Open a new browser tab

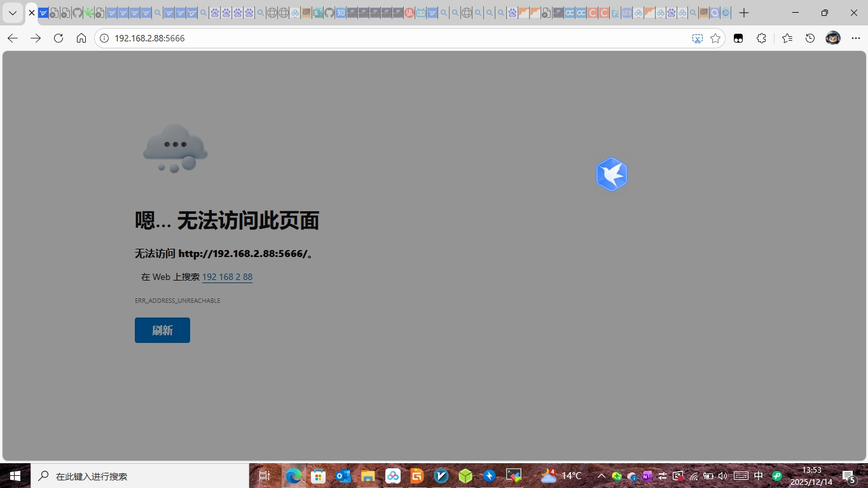pos(744,13)
